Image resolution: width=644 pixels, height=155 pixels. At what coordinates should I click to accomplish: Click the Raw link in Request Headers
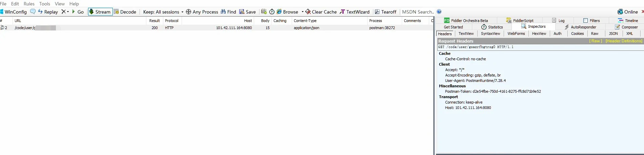pos(596,41)
